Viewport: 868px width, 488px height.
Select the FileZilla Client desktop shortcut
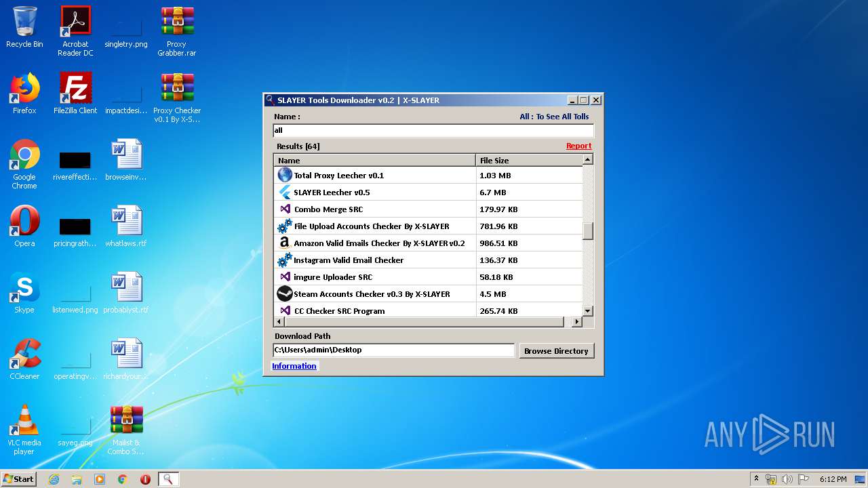point(75,94)
